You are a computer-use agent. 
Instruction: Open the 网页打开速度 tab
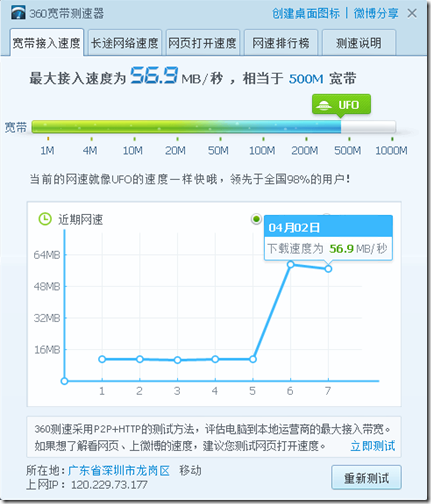[x=202, y=43]
